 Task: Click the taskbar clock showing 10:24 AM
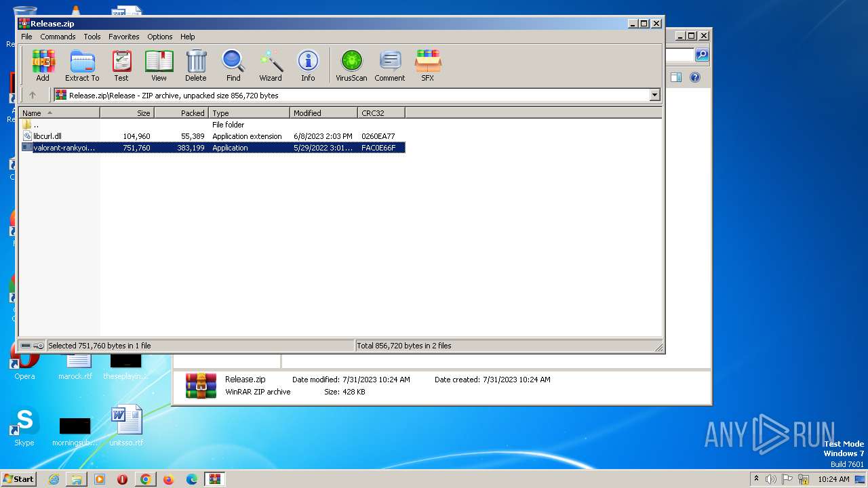click(x=833, y=479)
